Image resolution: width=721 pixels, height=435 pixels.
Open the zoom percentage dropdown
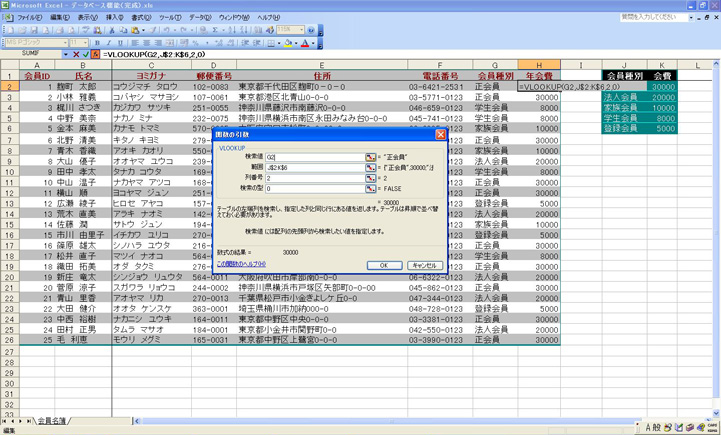coord(302,30)
